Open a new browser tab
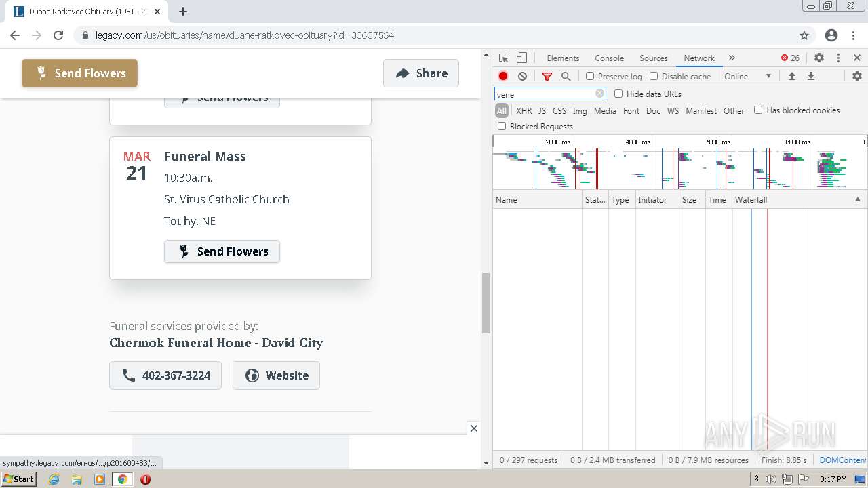Screen dimensions: 868x488 (183, 12)
